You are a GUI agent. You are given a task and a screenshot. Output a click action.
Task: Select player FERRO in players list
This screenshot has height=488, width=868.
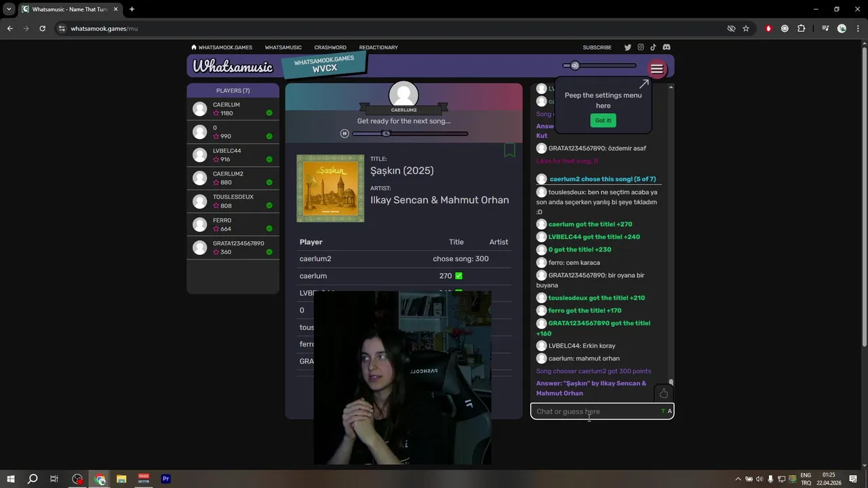(233, 224)
